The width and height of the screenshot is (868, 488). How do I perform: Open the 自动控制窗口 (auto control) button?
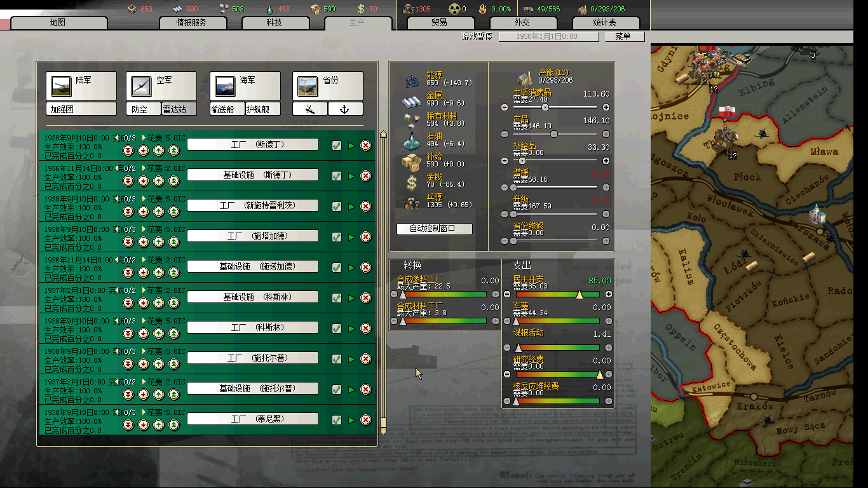coord(435,229)
